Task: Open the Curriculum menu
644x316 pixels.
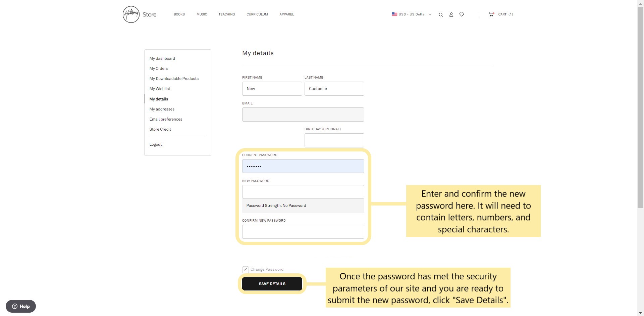Action: point(257,14)
